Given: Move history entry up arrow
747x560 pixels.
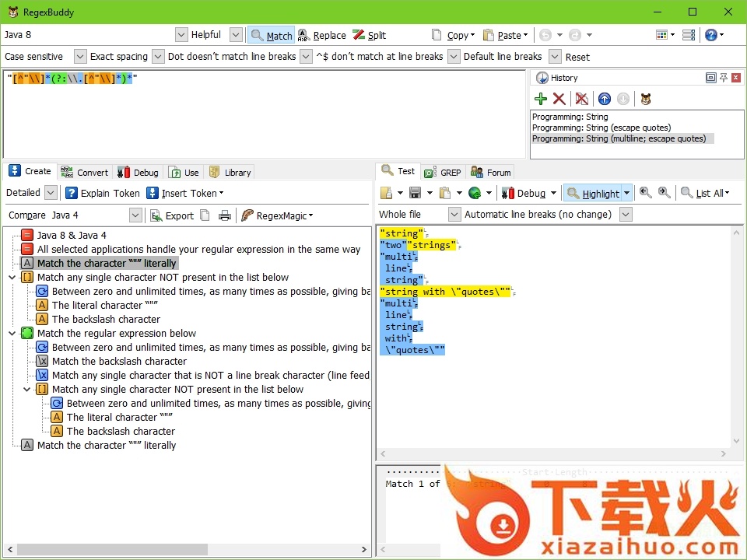Looking at the screenshot, I should pyautogui.click(x=604, y=99).
